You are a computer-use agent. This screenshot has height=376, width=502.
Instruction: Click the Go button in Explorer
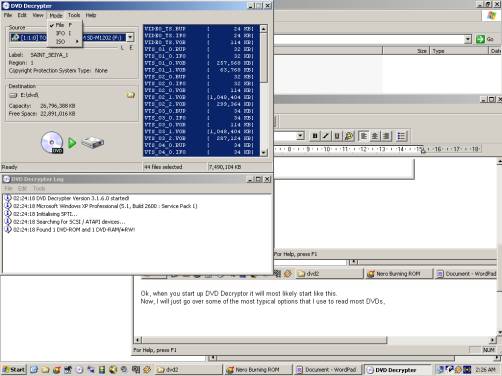485,39
